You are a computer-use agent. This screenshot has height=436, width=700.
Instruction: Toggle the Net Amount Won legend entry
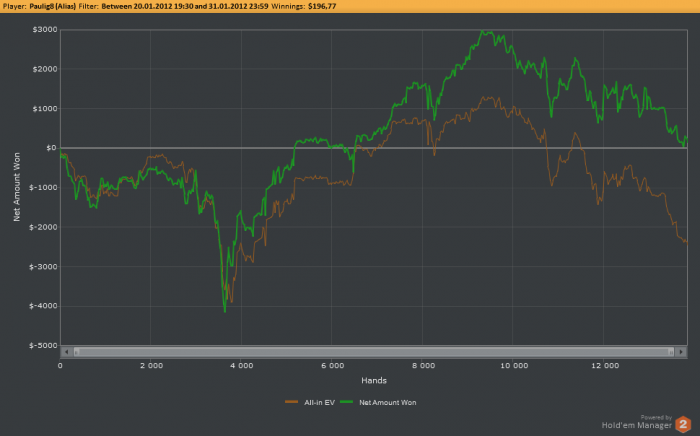378,402
